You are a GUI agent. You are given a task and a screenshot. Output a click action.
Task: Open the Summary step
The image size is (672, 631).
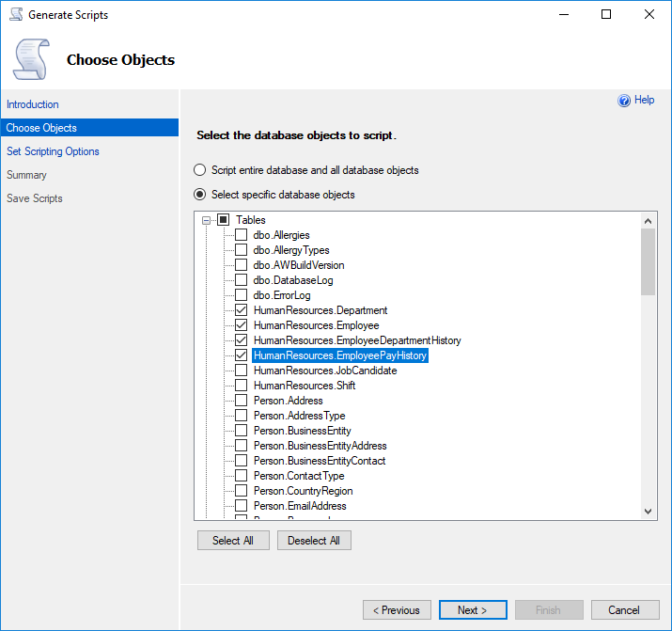click(x=26, y=175)
